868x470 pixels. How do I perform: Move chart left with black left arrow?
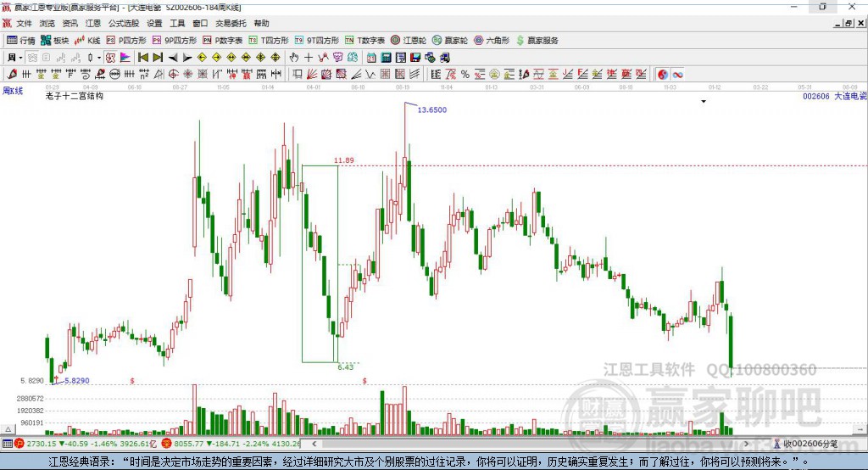click(173, 58)
